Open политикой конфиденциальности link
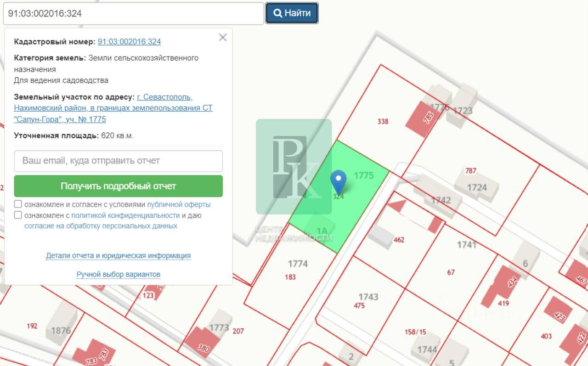 tap(125, 215)
